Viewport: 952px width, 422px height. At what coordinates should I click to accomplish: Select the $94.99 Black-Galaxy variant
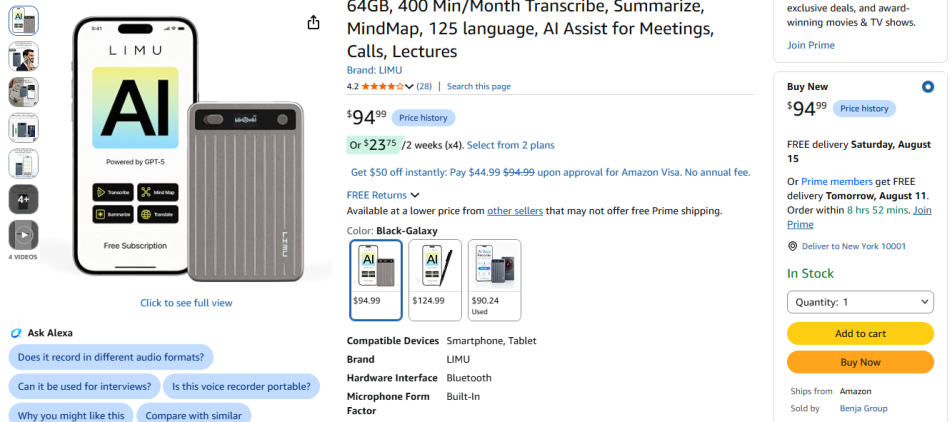click(376, 280)
